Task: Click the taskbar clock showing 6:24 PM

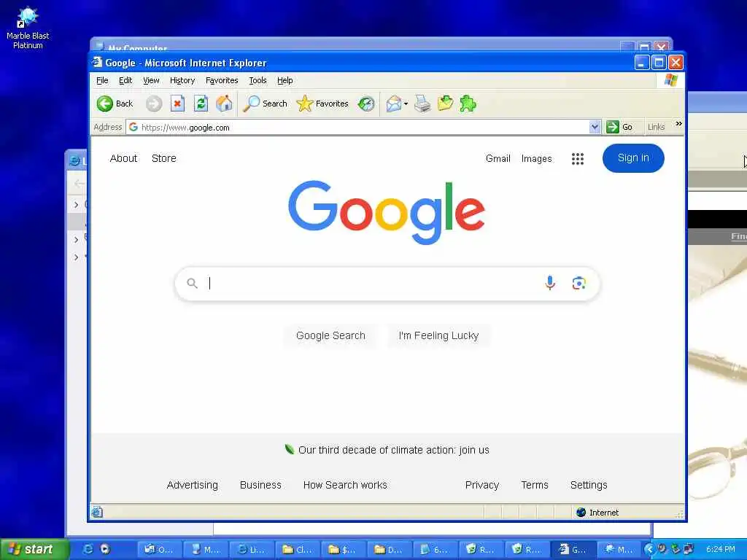Action: 720,549
